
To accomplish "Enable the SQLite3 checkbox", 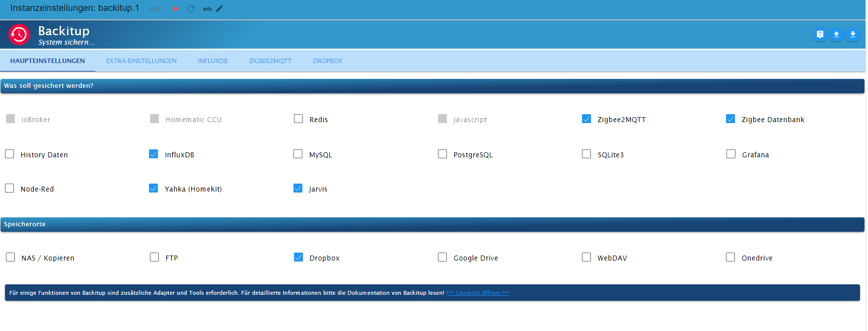I will point(586,154).
